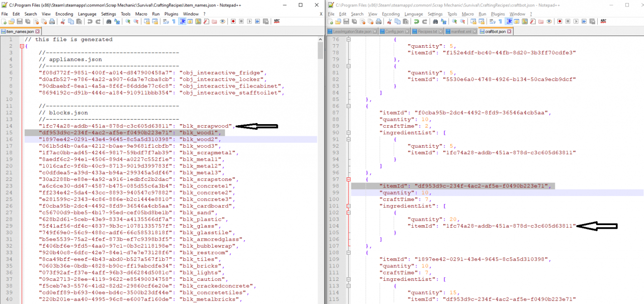Open Plugins menu in item_names.json window
Image resolution: width=644 pixels, height=304 pixels.
[172, 14]
